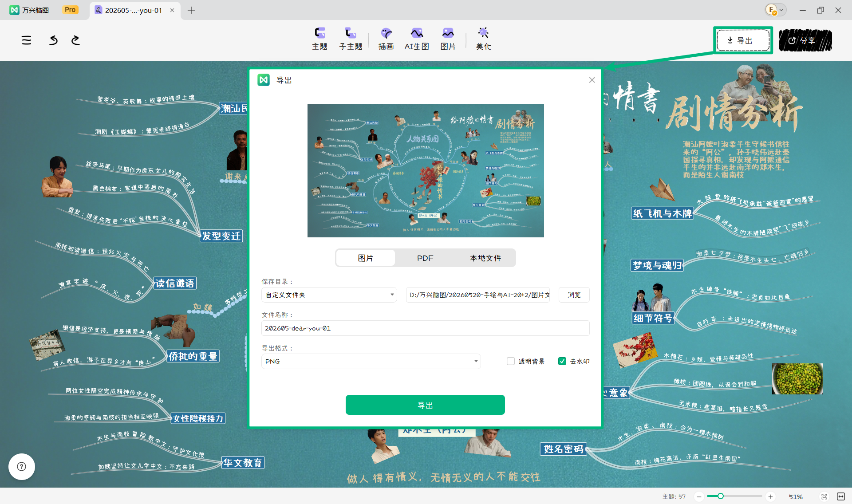Select the 姓名密码 node

[564, 449]
